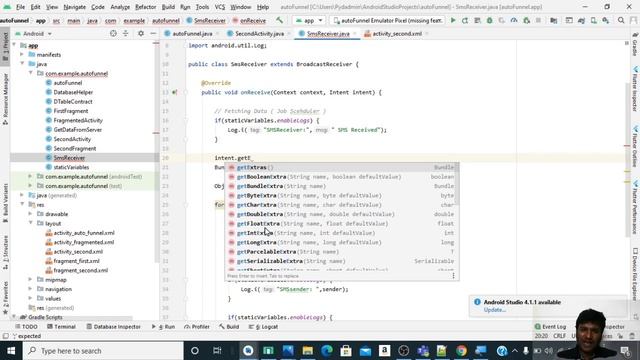
Task: Switch to the activity_second.xml tab
Action: tap(397, 33)
